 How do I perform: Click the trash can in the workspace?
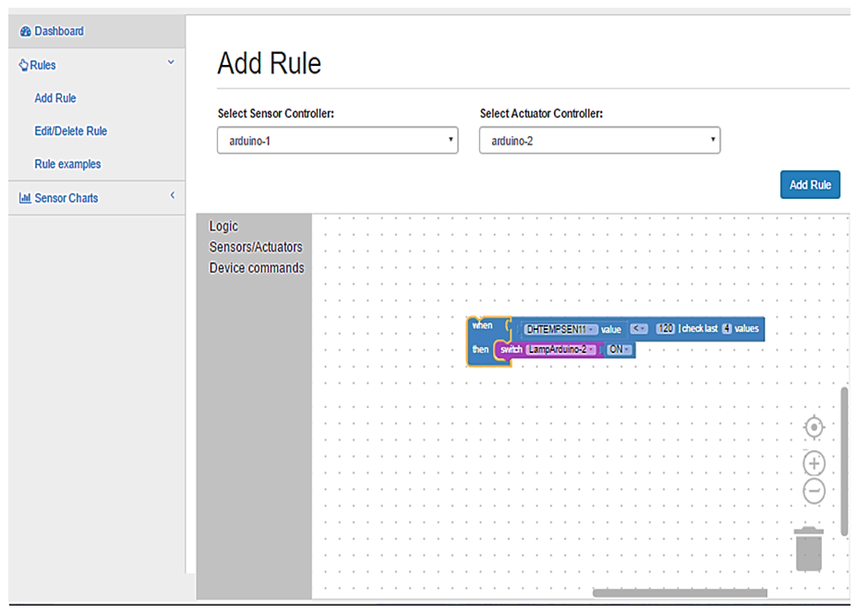coord(809,549)
